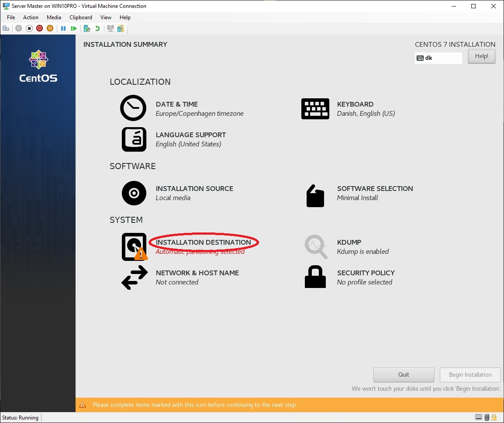The image size is (504, 423).
Task: Select INSTALLATION SOURCE label
Action: point(194,188)
